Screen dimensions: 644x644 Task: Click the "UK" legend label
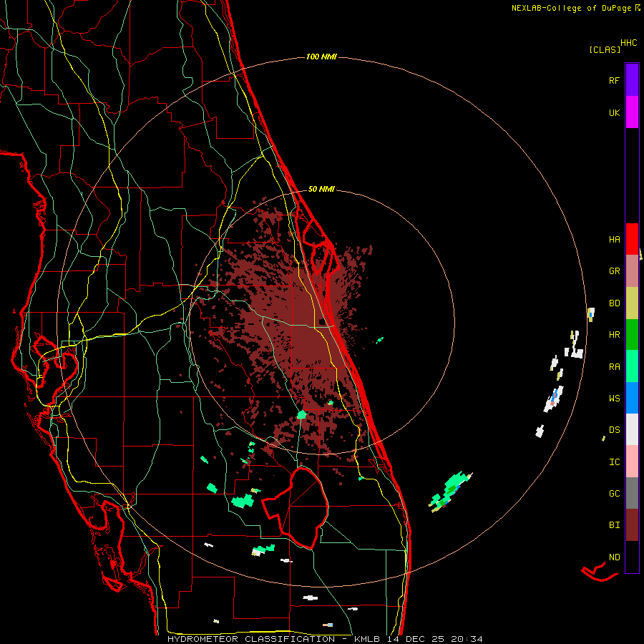614,112
